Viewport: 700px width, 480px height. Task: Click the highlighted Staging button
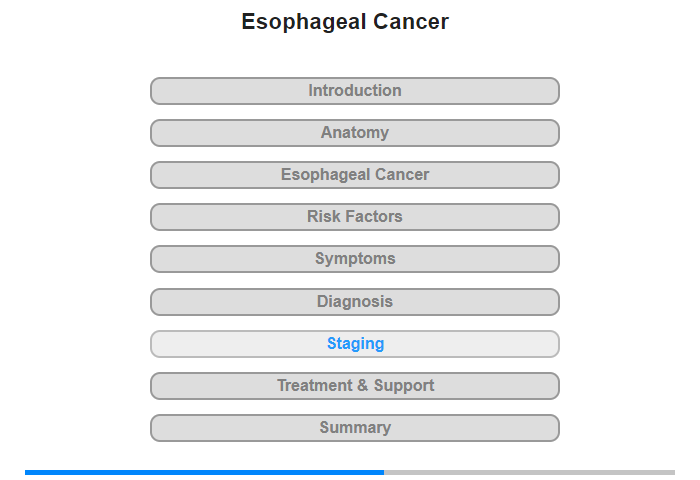pos(354,344)
